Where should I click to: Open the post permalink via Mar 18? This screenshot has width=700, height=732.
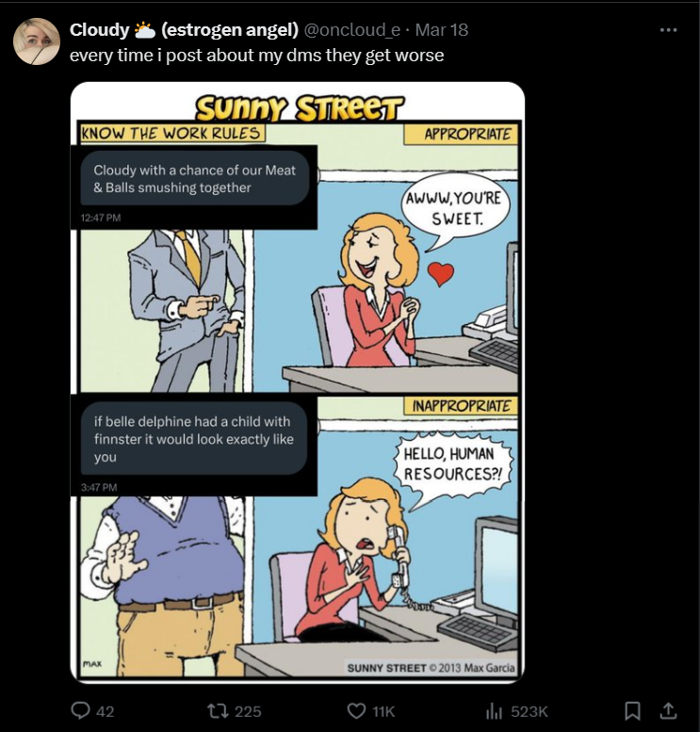pyautogui.click(x=441, y=30)
